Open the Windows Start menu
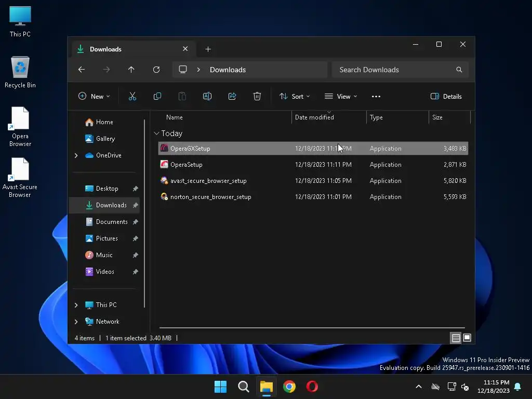 coord(220,387)
